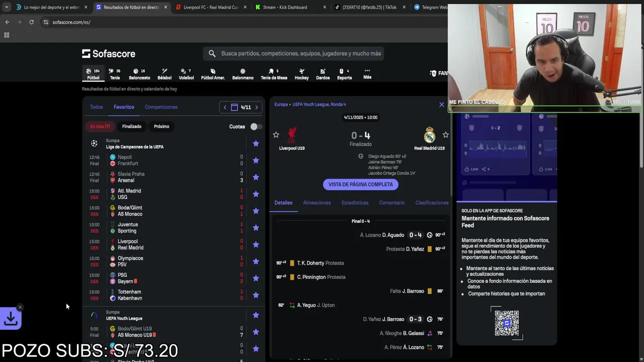644x362 pixels.
Task: Click the Liverpool U19 crest
Action: coord(292,135)
